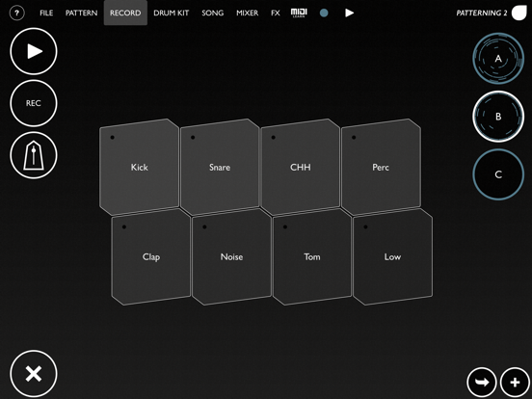The height and width of the screenshot is (399, 532).
Task: Tap the Snare drum pad
Action: pyautogui.click(x=220, y=167)
